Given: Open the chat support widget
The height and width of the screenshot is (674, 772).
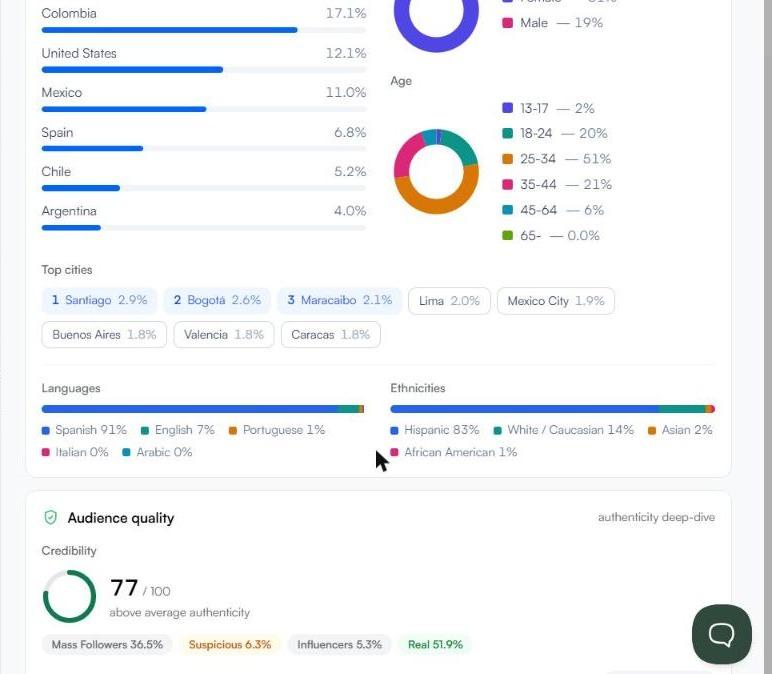Looking at the screenshot, I should pos(721,634).
